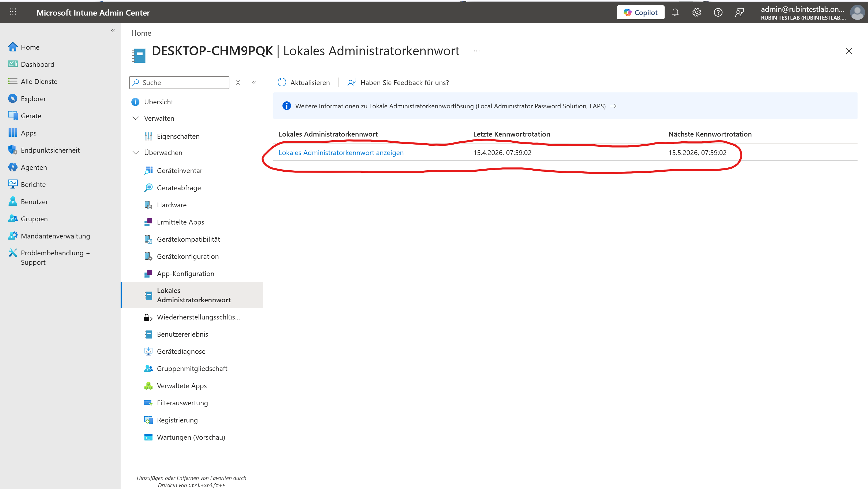Image resolution: width=868 pixels, height=489 pixels.
Task: Click the Aktualisieren refresh icon
Action: [x=282, y=82]
